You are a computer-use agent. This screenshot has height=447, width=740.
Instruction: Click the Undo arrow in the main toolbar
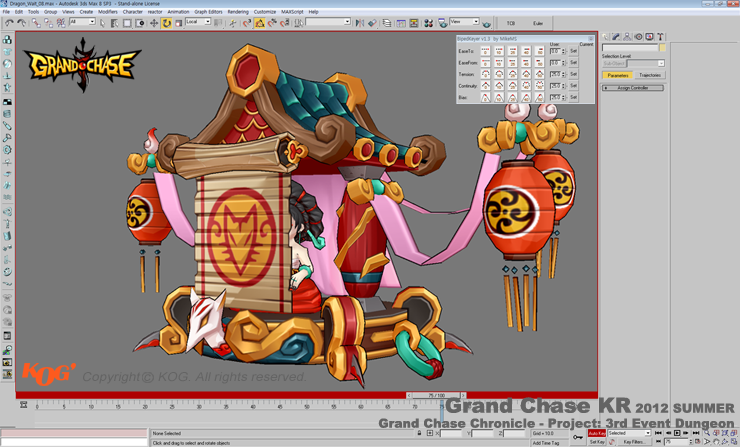tap(9, 23)
